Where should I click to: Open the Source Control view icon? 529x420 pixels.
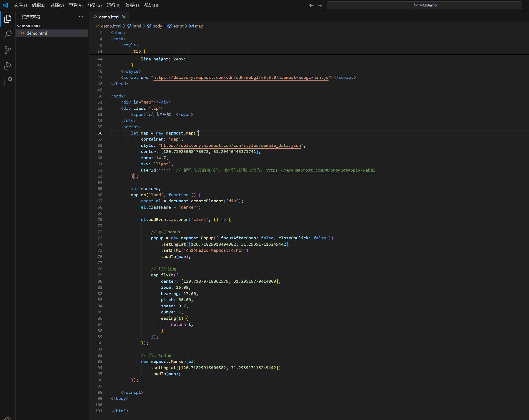(x=8, y=50)
